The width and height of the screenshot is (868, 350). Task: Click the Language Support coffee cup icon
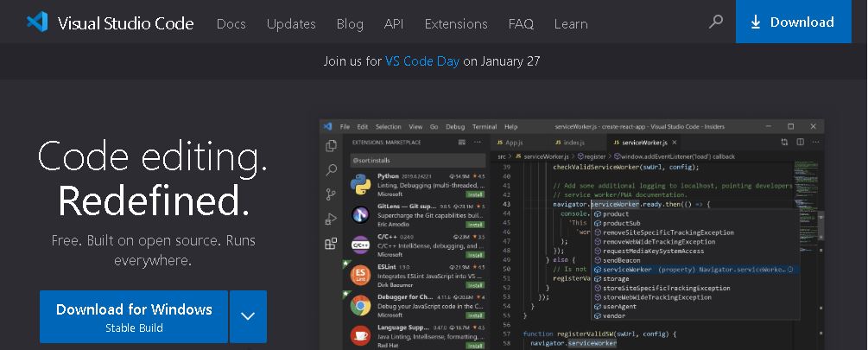click(x=360, y=335)
